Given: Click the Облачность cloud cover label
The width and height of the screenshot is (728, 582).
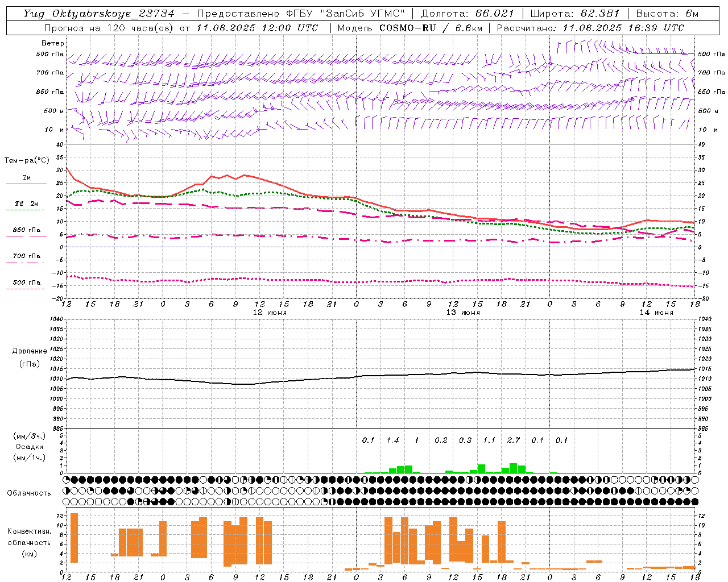Looking at the screenshot, I should point(29,493).
